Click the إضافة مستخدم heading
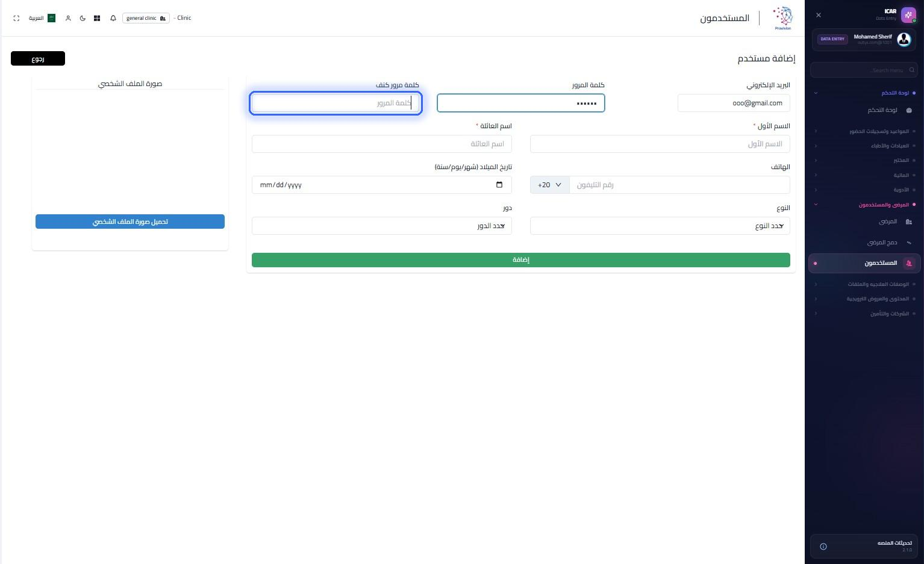 pyautogui.click(x=766, y=58)
